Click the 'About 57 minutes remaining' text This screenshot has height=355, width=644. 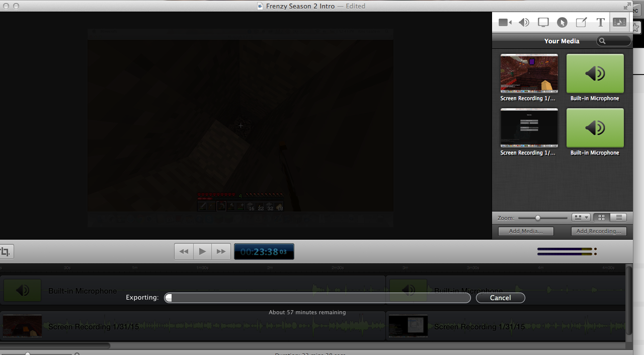point(307,312)
